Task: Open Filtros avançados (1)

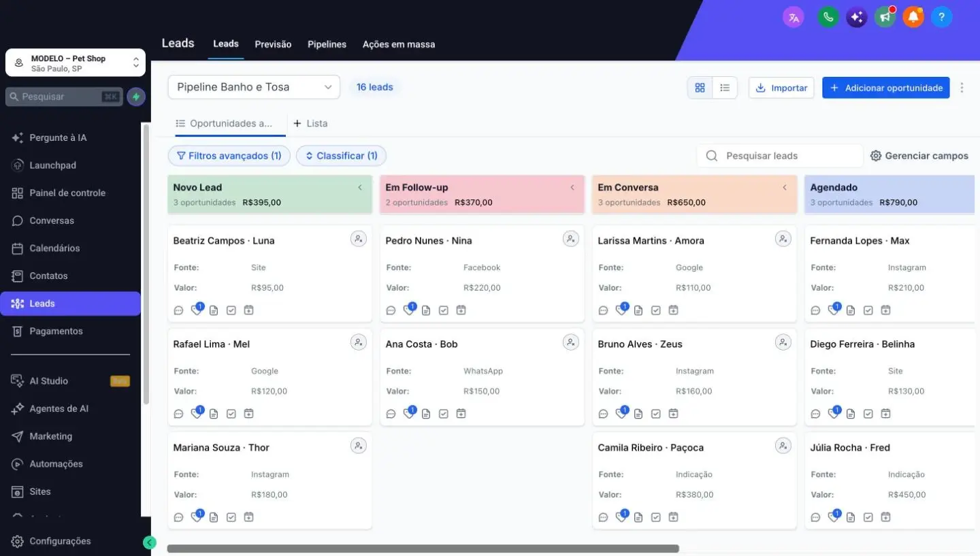Action: click(x=229, y=156)
